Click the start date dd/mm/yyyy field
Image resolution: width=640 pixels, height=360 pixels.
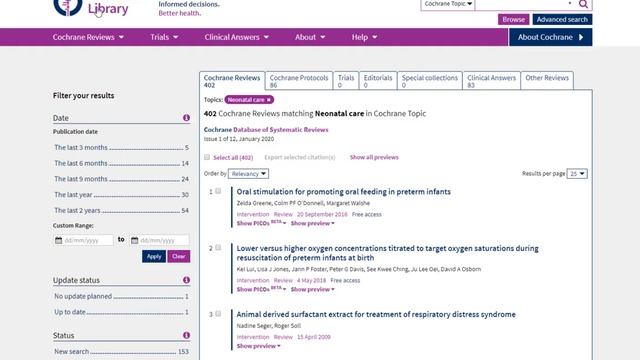(88, 240)
